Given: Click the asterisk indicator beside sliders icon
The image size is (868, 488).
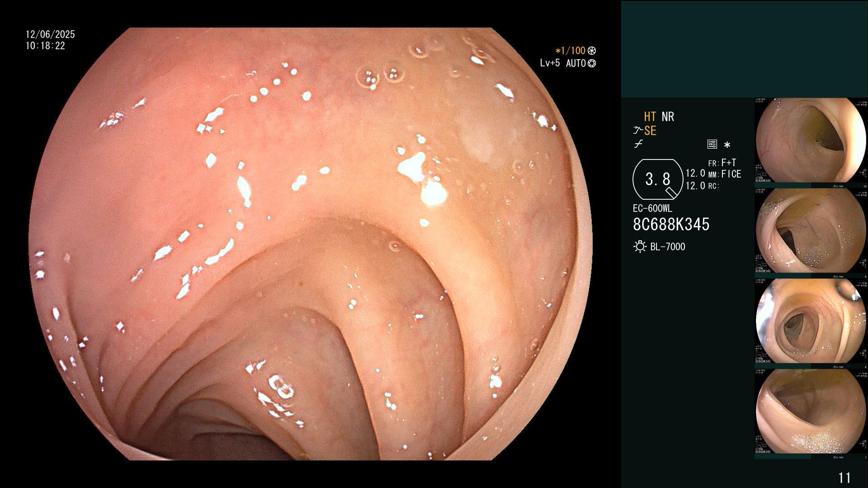Looking at the screenshot, I should click(x=727, y=145).
